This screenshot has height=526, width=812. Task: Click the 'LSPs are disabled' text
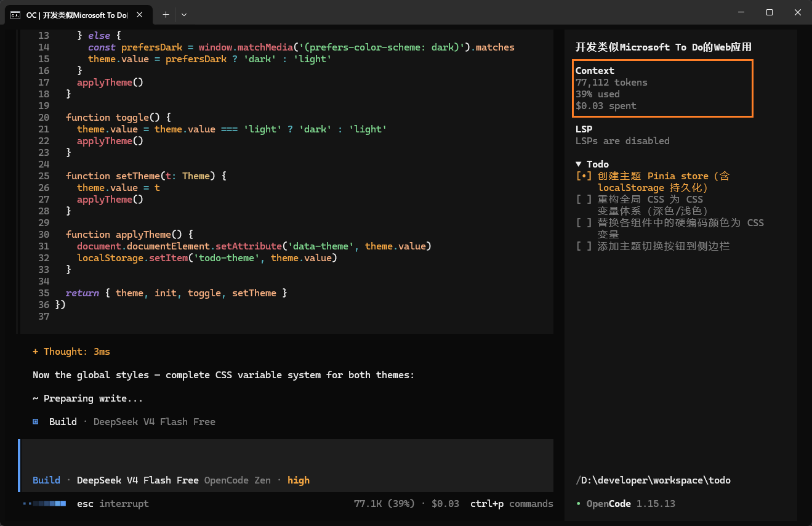[x=622, y=141]
